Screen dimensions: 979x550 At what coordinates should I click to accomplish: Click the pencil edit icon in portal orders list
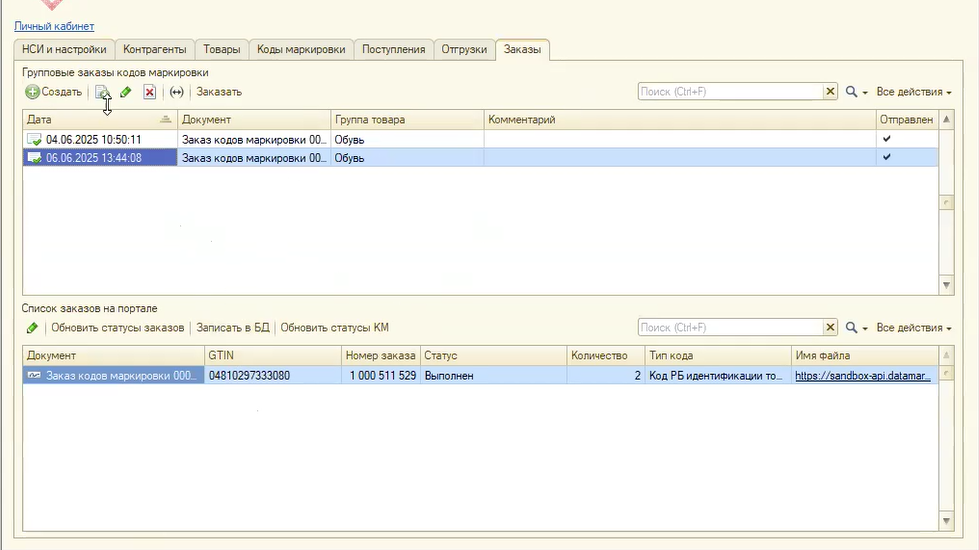32,328
